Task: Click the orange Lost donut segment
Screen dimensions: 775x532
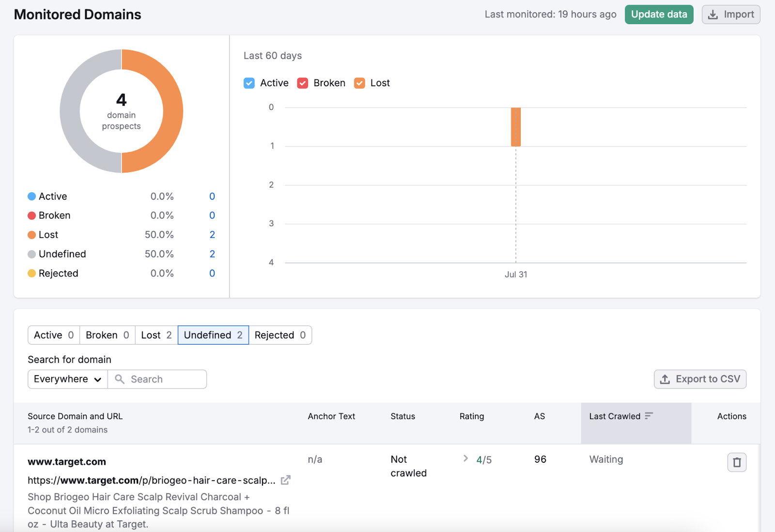Action: tap(172, 111)
